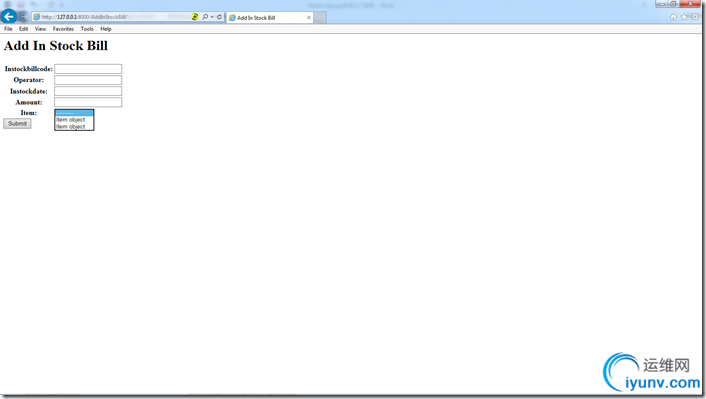Open the Help menu
The height and width of the screenshot is (399, 706).
point(106,29)
